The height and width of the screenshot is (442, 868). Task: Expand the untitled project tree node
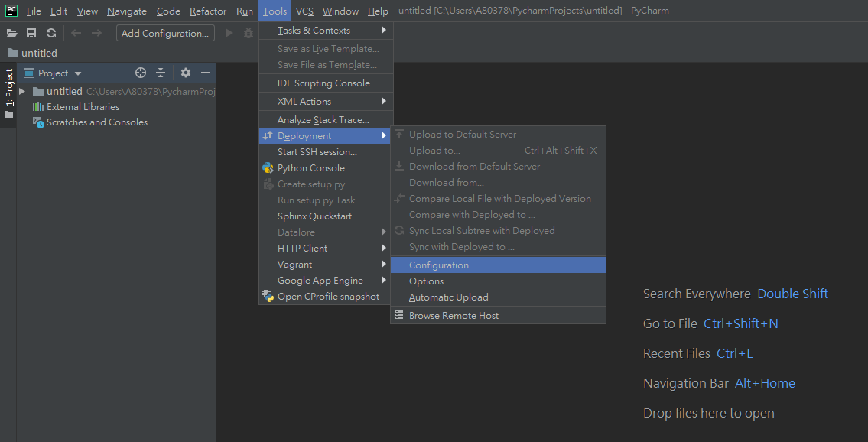click(x=22, y=91)
